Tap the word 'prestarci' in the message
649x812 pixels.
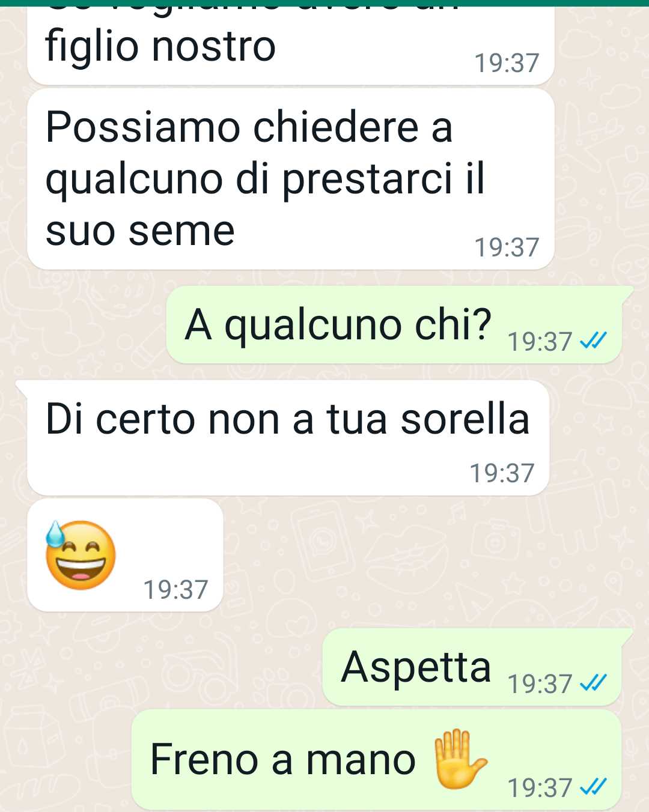367,180
